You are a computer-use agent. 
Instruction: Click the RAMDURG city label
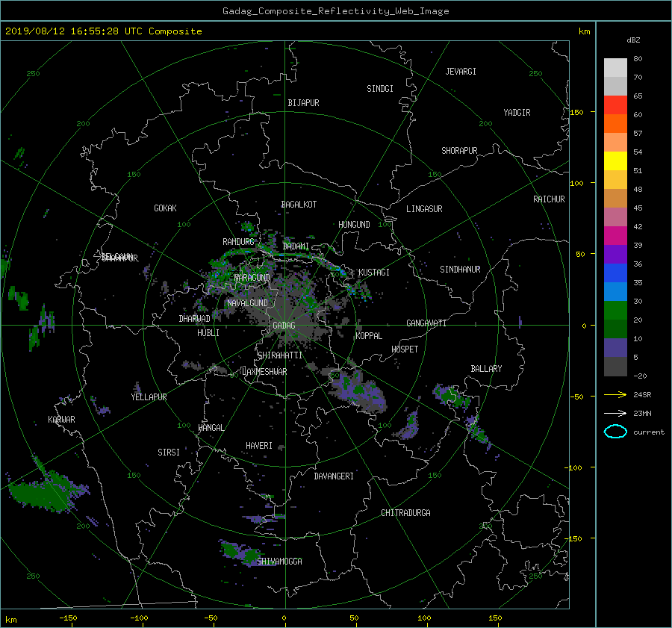tap(238, 242)
